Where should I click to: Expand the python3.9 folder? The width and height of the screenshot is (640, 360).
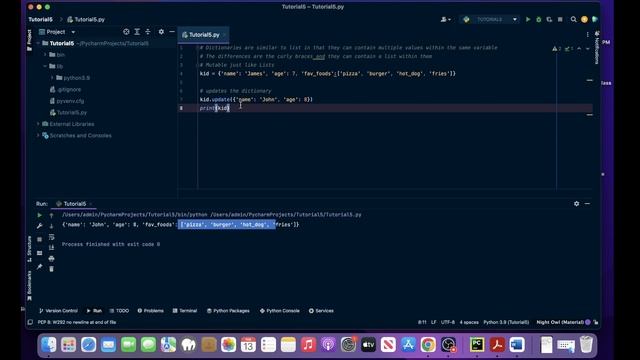click(x=52, y=78)
